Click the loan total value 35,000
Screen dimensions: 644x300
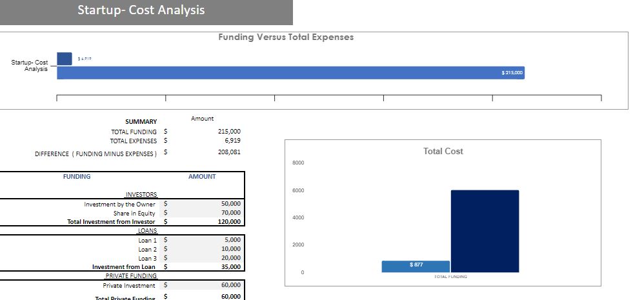pyautogui.click(x=231, y=267)
